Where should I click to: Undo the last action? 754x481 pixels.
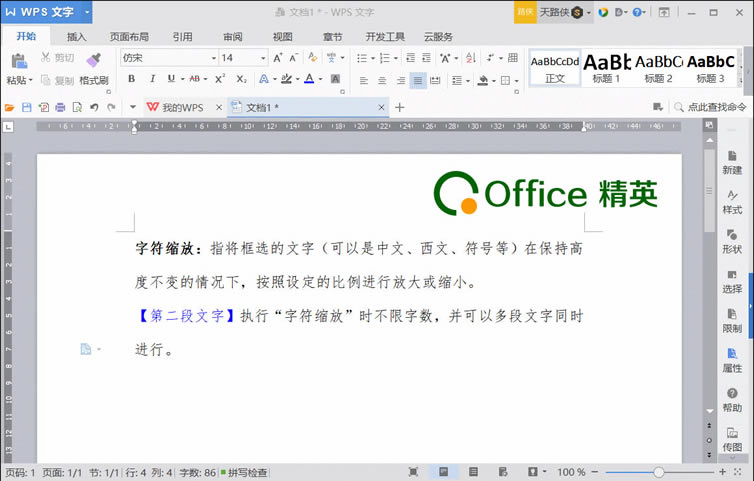coord(94,107)
